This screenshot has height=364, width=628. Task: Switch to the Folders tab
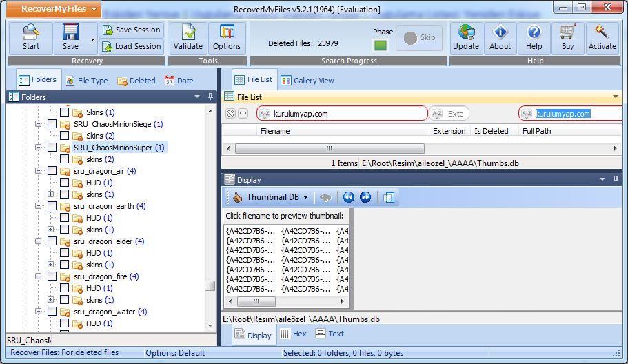[39, 80]
